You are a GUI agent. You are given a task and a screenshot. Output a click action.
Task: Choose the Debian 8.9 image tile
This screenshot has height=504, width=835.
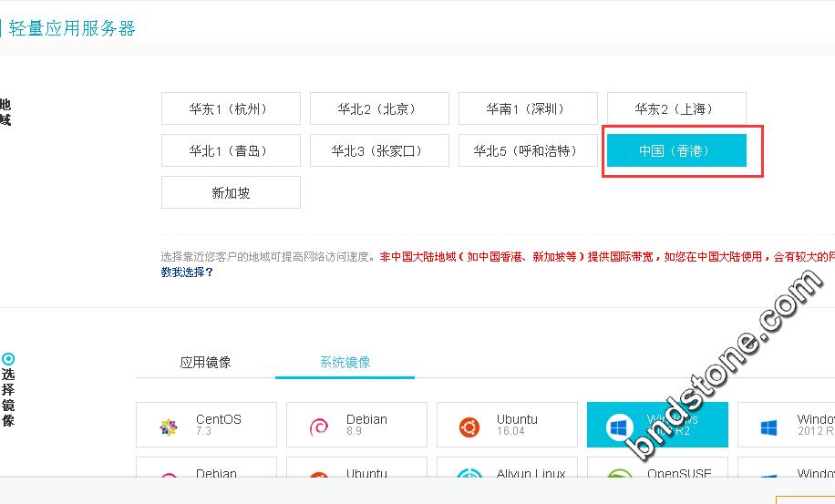point(356,425)
